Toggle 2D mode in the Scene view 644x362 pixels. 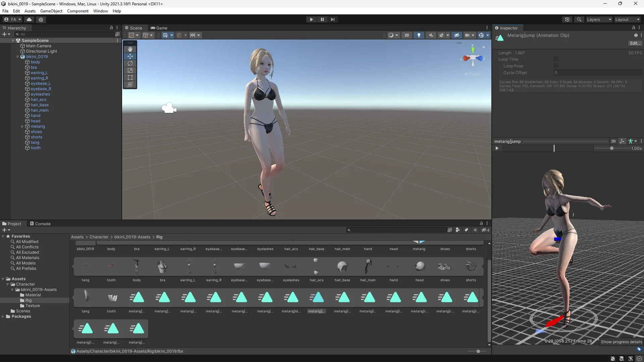pos(407,35)
